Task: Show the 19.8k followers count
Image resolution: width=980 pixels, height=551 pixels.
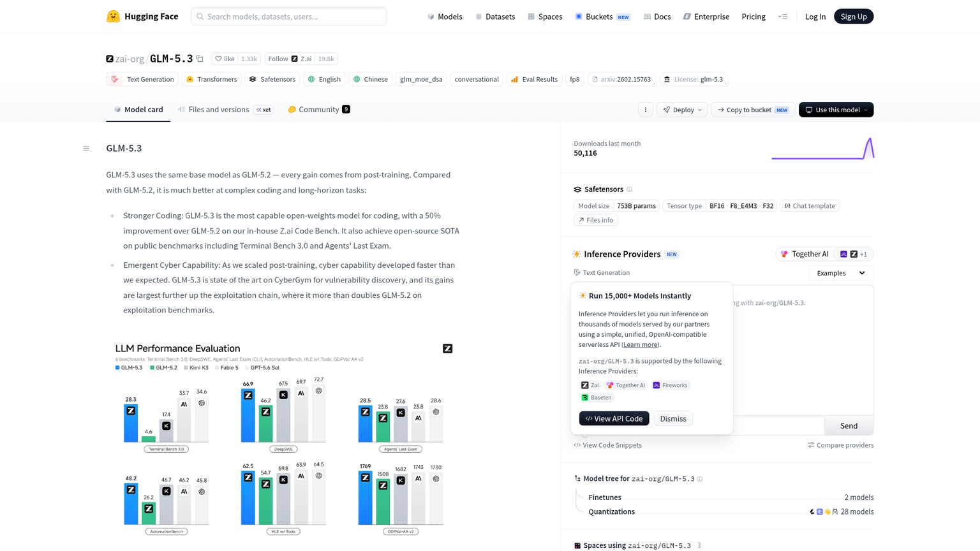Action: (x=326, y=59)
